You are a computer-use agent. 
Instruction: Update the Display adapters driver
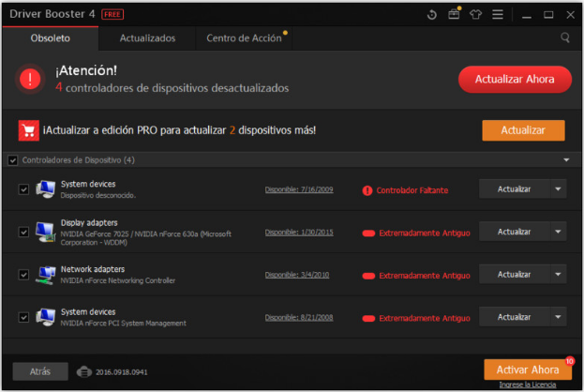click(515, 232)
